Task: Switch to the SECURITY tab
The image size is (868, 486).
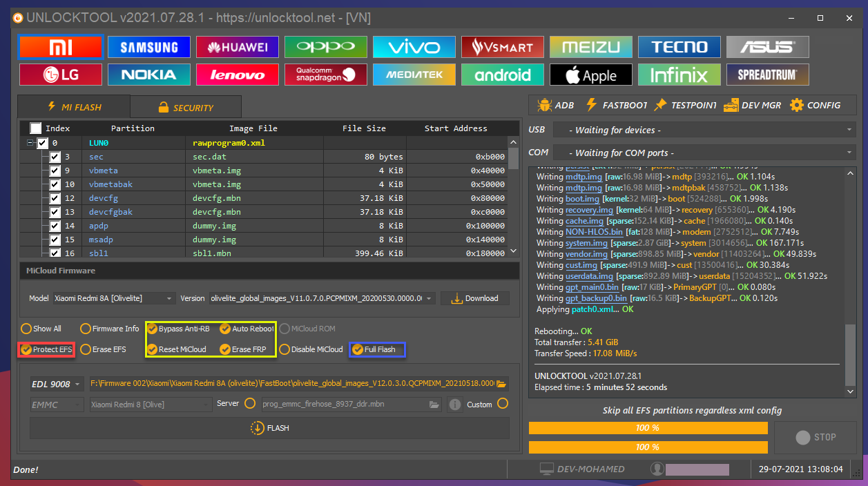Action: click(x=186, y=107)
